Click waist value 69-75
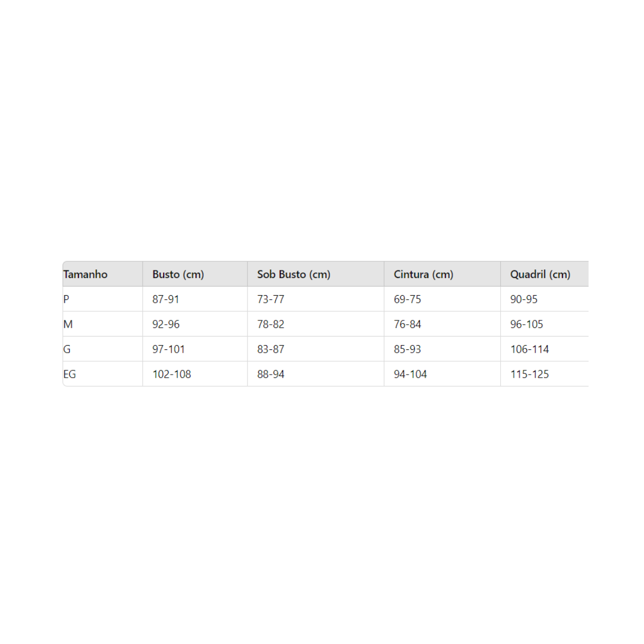644x644 pixels. click(407, 299)
